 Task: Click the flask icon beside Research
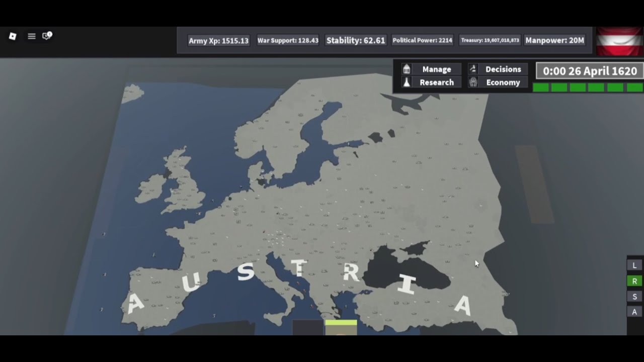[x=407, y=82]
